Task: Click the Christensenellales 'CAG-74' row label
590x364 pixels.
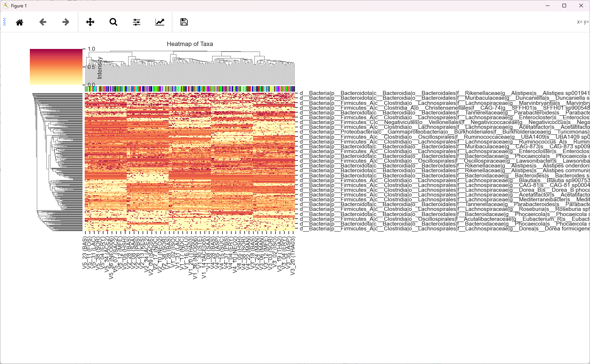Action: [x=445, y=108]
